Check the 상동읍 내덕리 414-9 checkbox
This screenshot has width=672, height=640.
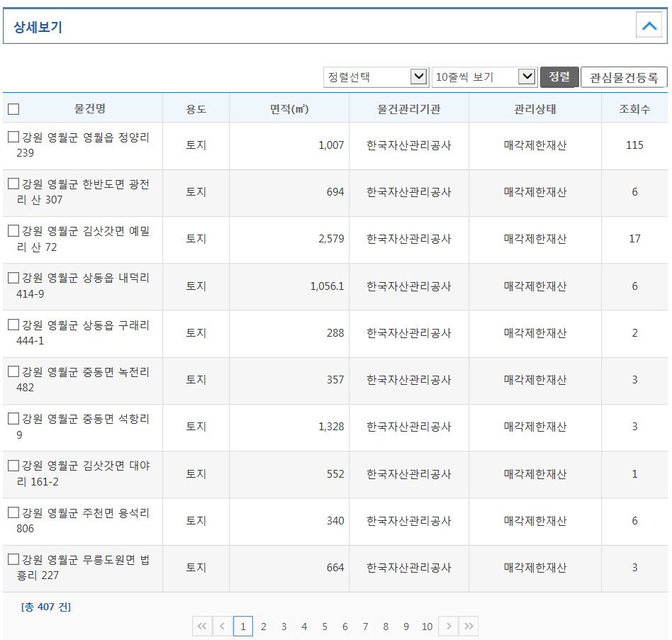(13, 277)
